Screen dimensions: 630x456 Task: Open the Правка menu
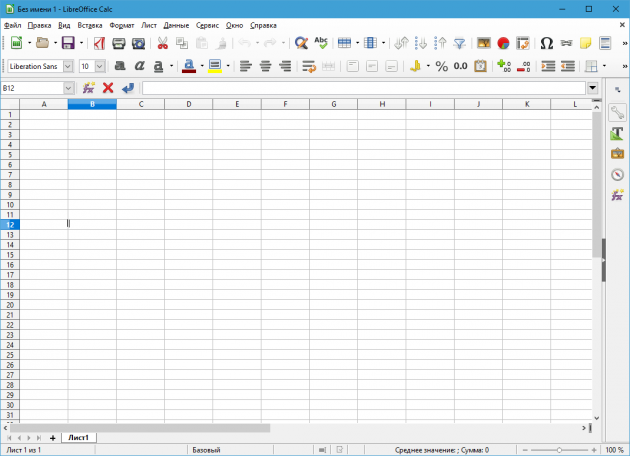[x=39, y=25]
